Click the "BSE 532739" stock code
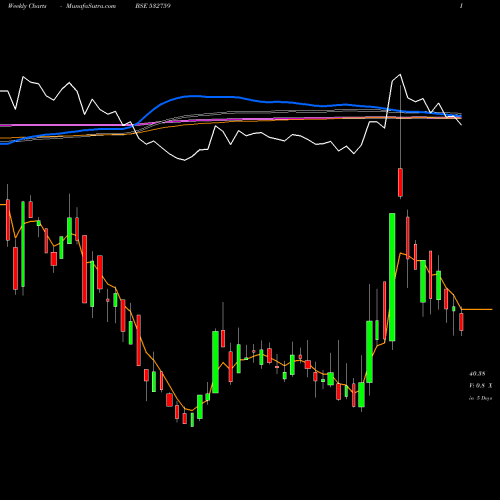This screenshot has height=500, width=500. (x=153, y=6)
